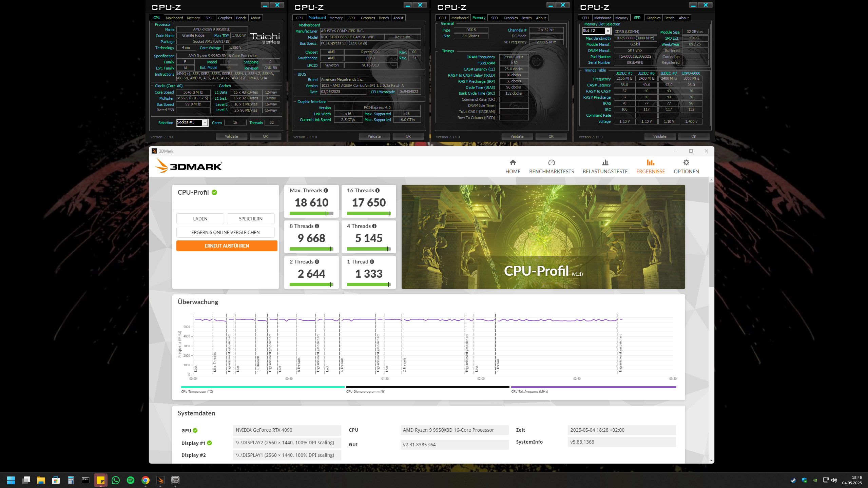Open Steam tray icon
The width and height of the screenshot is (868, 488).
(x=793, y=480)
